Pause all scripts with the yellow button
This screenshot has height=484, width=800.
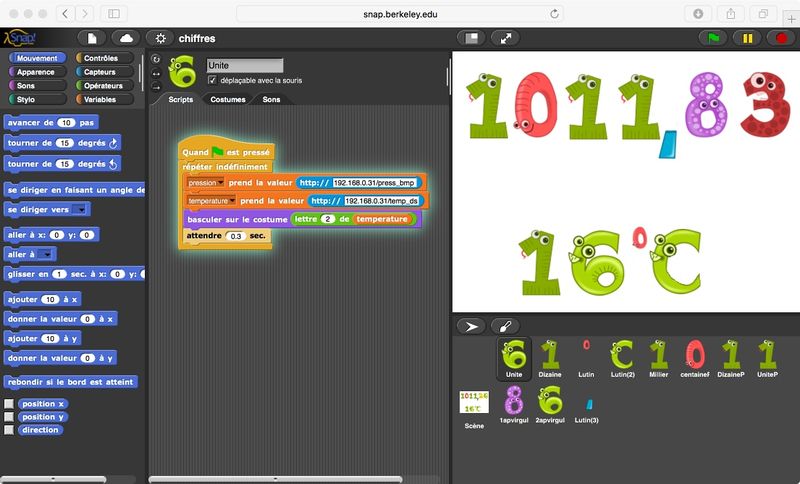(747, 38)
